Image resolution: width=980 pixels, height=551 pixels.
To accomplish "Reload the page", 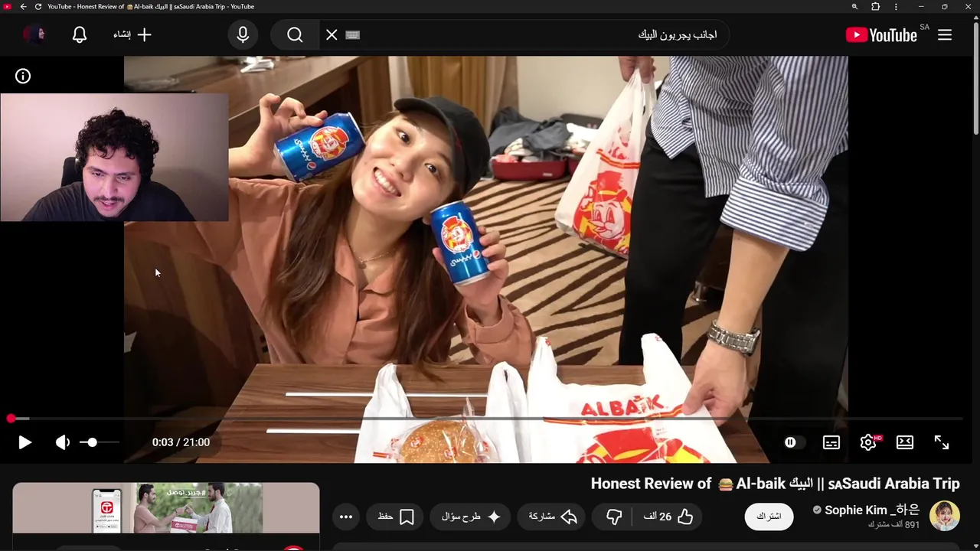I will (38, 7).
